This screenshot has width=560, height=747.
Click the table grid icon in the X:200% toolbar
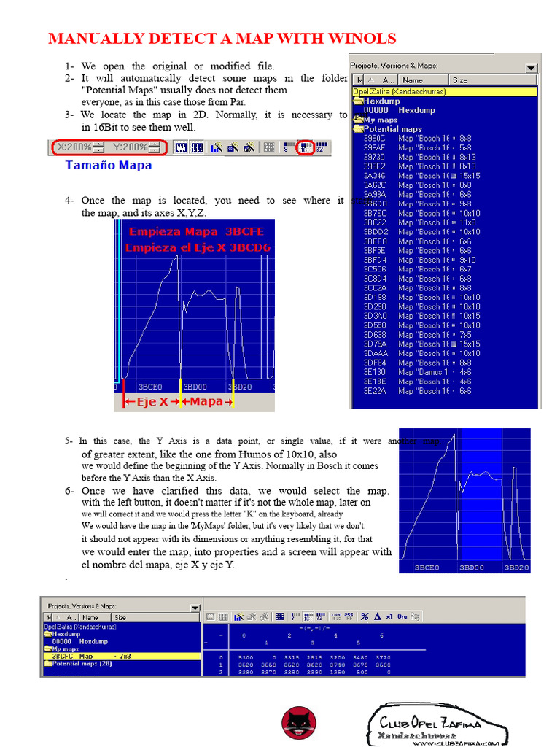tap(269, 147)
